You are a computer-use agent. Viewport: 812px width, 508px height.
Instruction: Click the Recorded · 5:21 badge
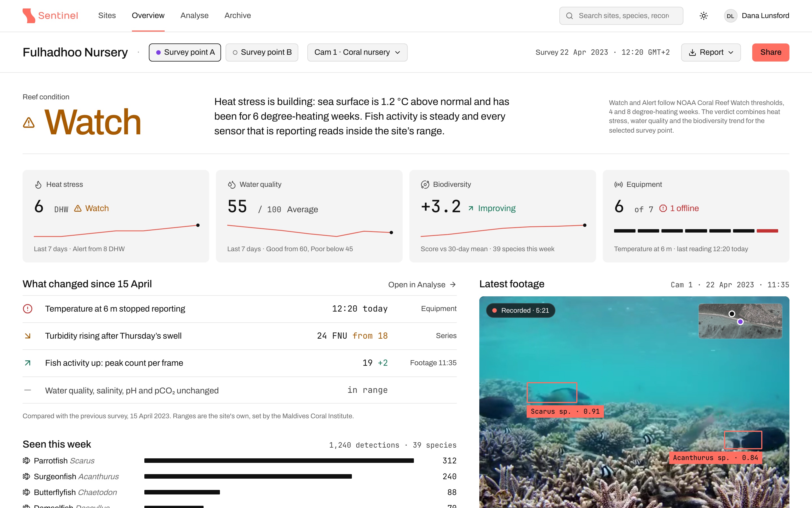(x=520, y=310)
